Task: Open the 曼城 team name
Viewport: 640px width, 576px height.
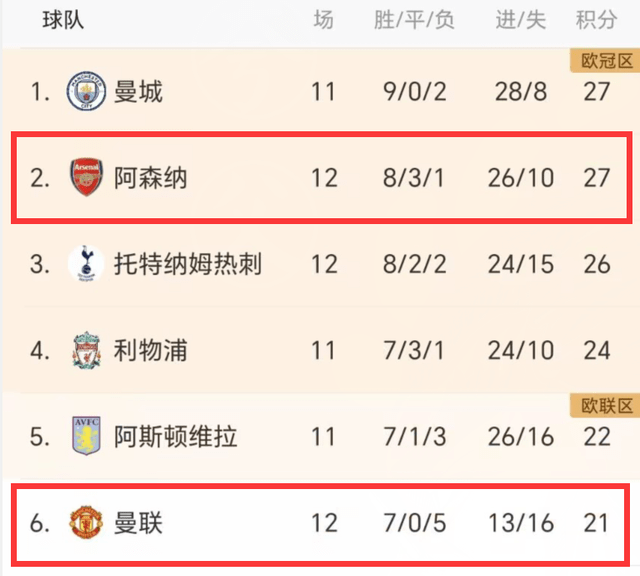Action: tap(138, 91)
